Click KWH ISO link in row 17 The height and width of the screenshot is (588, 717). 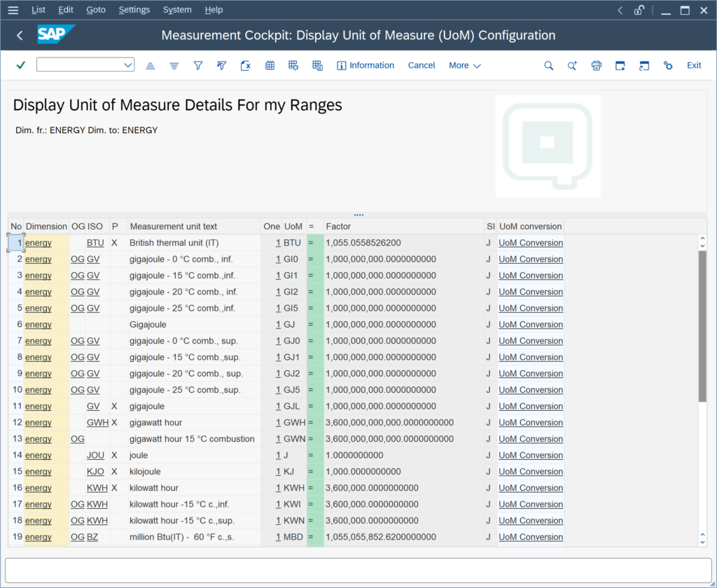pyautogui.click(x=97, y=504)
